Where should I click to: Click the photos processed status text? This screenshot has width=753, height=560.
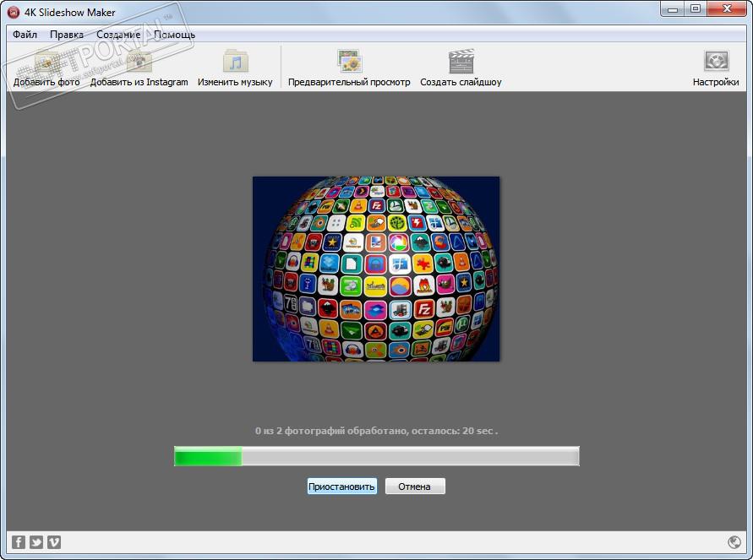tap(377, 431)
